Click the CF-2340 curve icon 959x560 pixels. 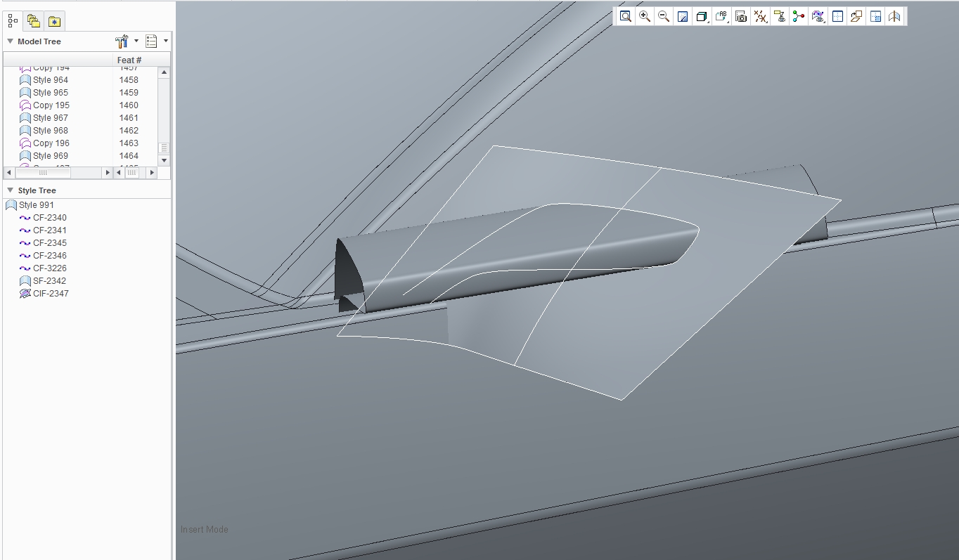[x=25, y=218]
